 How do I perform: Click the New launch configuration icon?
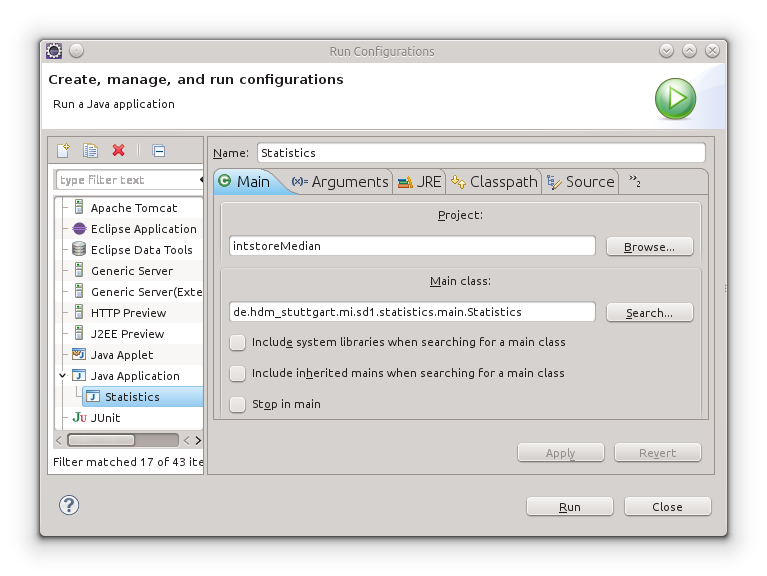(x=63, y=151)
